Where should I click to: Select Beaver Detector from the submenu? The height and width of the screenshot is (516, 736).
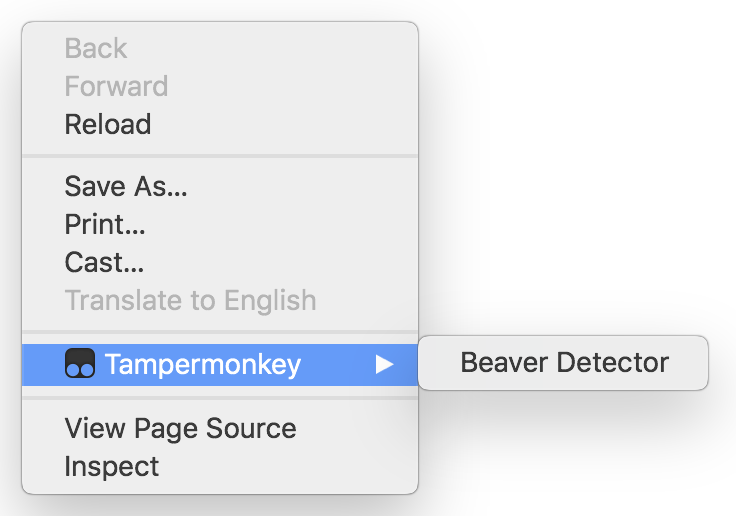[564, 363]
